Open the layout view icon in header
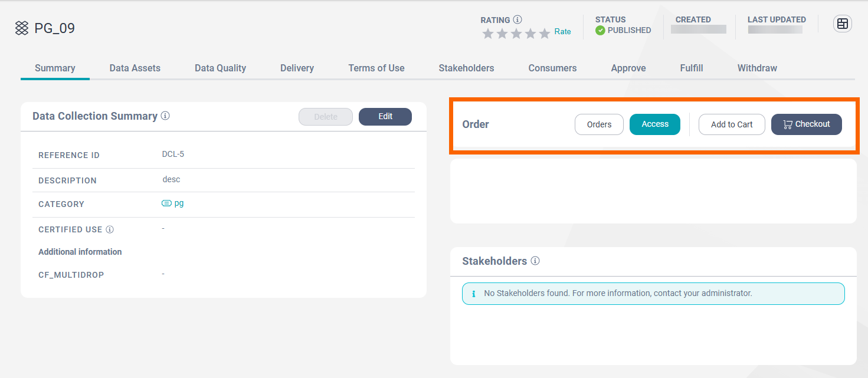 [x=843, y=24]
